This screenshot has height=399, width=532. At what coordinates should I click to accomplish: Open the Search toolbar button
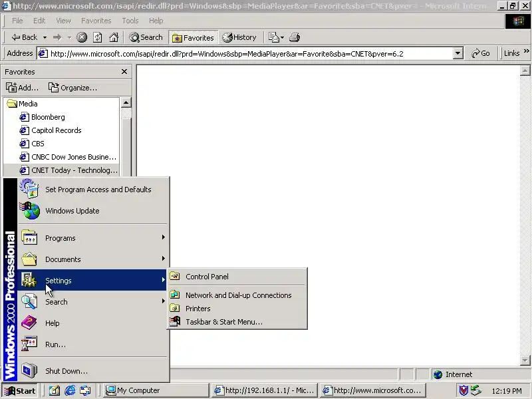tap(146, 37)
